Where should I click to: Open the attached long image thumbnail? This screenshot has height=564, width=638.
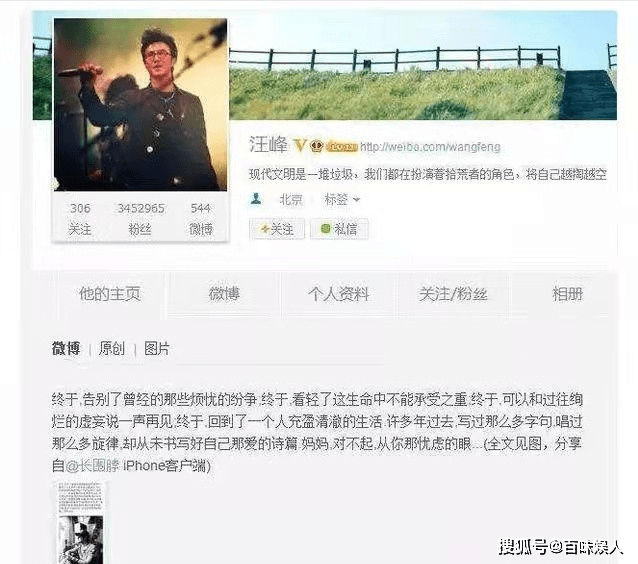coord(81,523)
